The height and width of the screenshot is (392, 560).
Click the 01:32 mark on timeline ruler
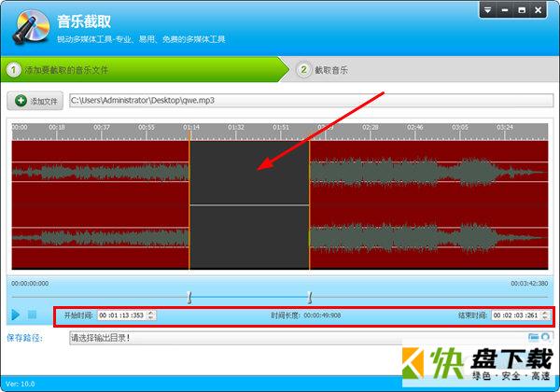pyautogui.click(x=236, y=127)
